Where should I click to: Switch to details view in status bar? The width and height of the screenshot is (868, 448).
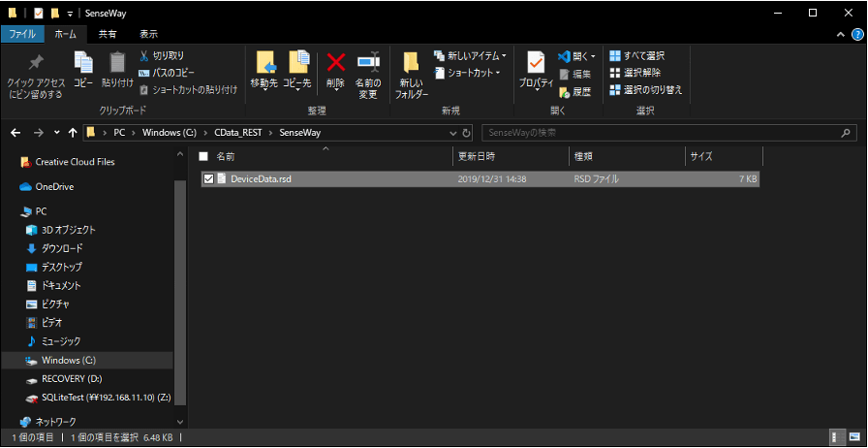(836, 436)
